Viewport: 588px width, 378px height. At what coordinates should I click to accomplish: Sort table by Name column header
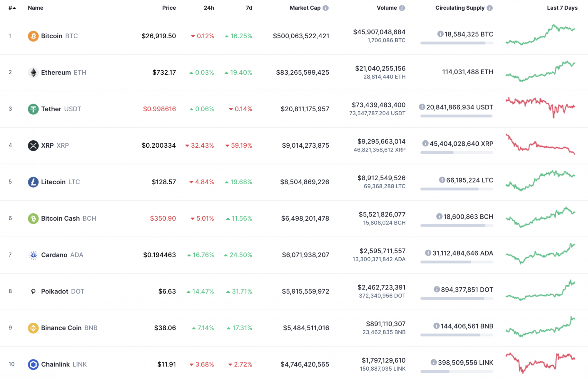[x=36, y=8]
